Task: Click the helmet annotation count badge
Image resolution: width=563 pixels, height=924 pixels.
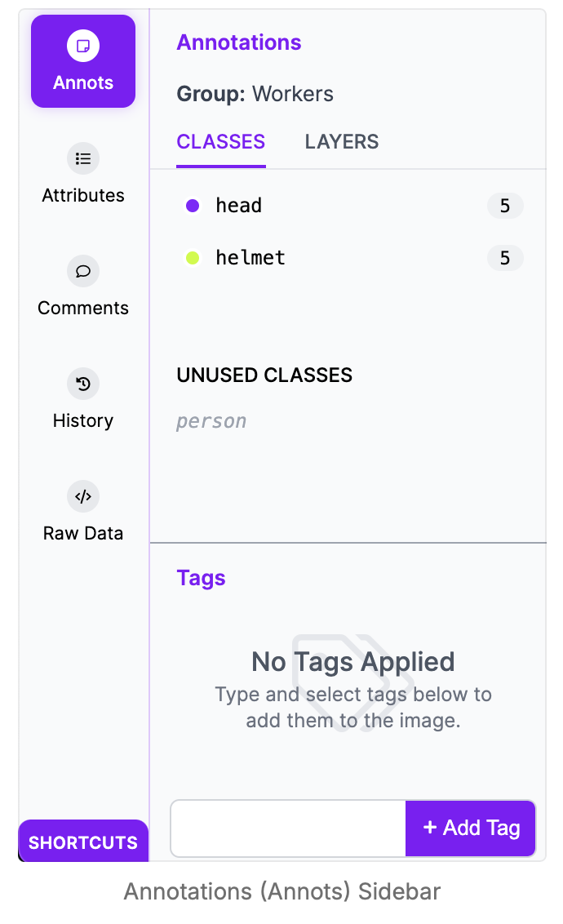Action: 505,258
